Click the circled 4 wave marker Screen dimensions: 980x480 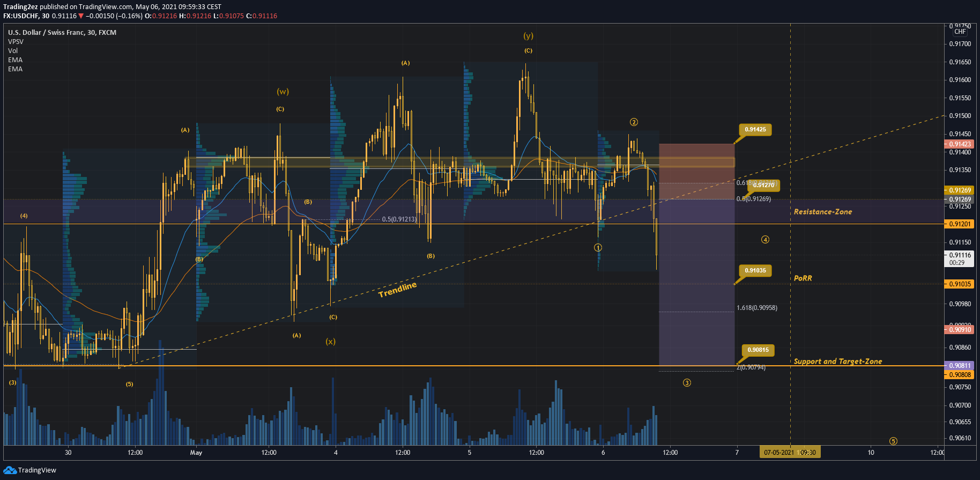pos(765,240)
